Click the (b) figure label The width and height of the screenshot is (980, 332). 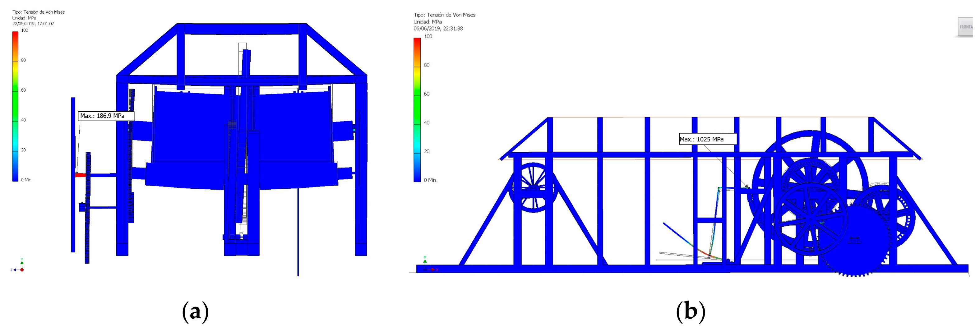point(690,311)
